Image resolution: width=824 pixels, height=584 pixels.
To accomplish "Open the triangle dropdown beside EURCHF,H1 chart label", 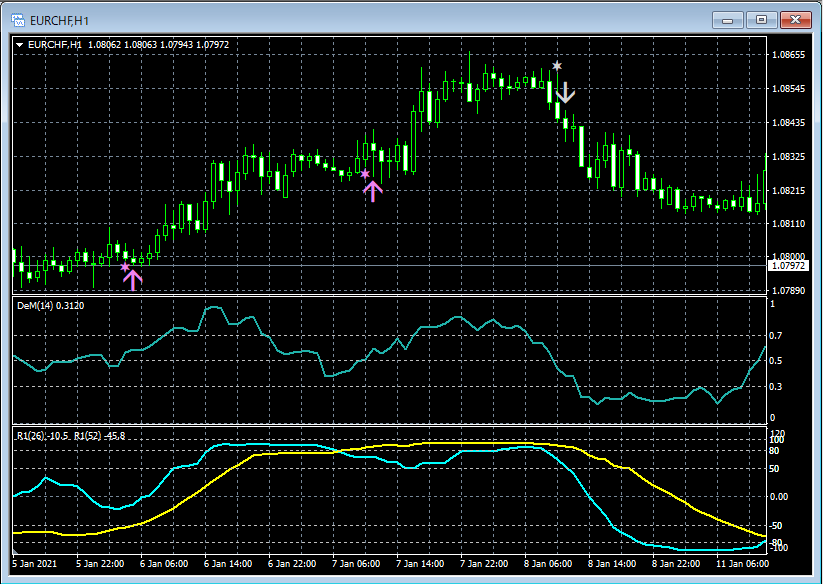I will tap(20, 44).
